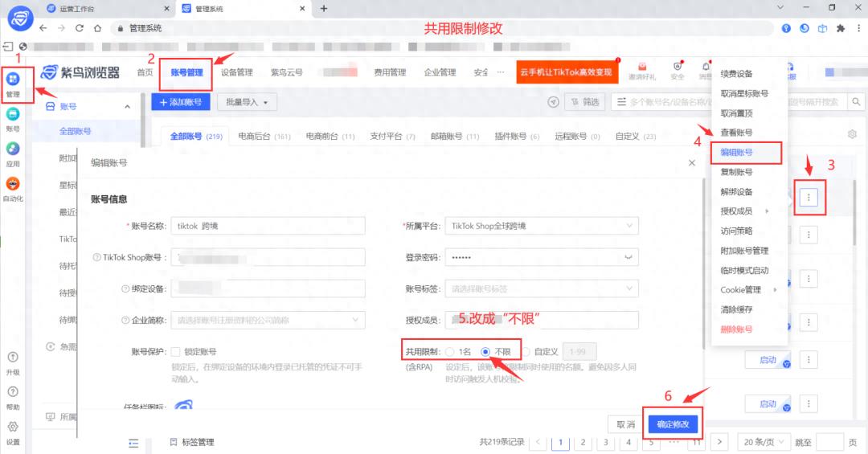
Task: Open the 应用 sidebar icon
Action: coord(13,149)
